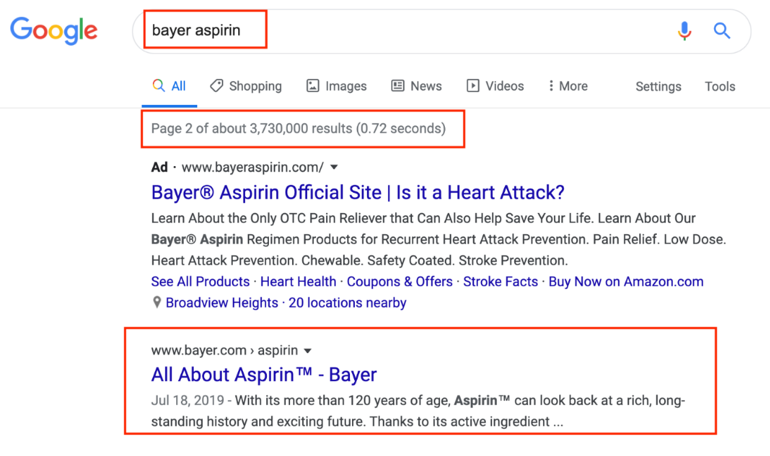Click the 'www.bayer.com › aspirin' URL text
Image resolution: width=770 pixels, height=456 pixels.
(x=224, y=350)
